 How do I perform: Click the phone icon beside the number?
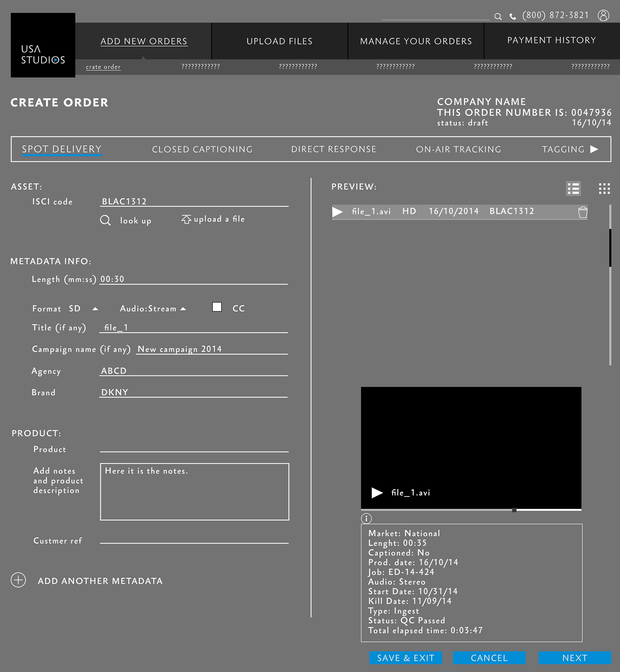tap(513, 16)
